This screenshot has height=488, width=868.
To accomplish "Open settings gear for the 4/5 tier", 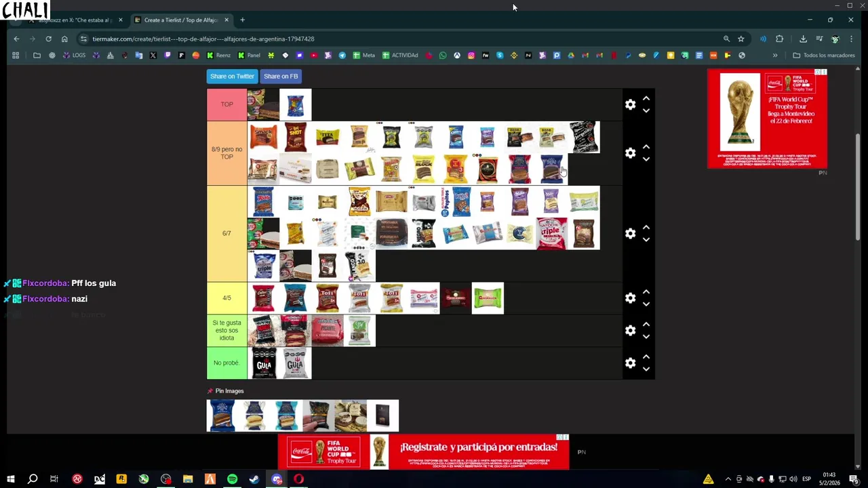I will pos(631,298).
